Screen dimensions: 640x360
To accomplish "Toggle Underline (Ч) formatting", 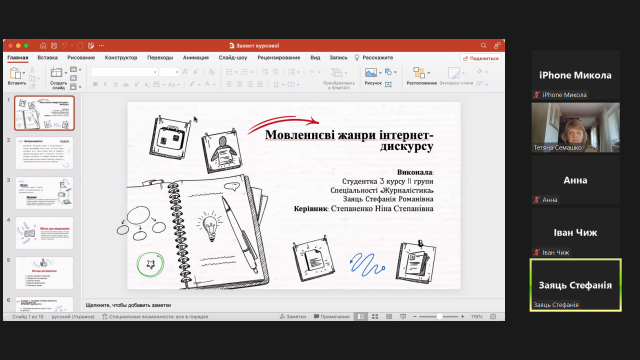I will pyautogui.click(x=116, y=84).
